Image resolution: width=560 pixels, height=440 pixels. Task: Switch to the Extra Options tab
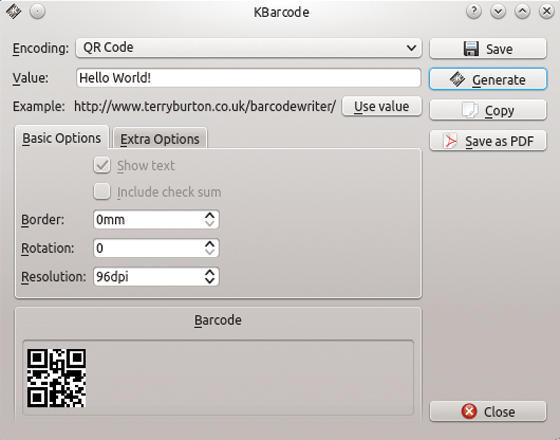point(160,139)
